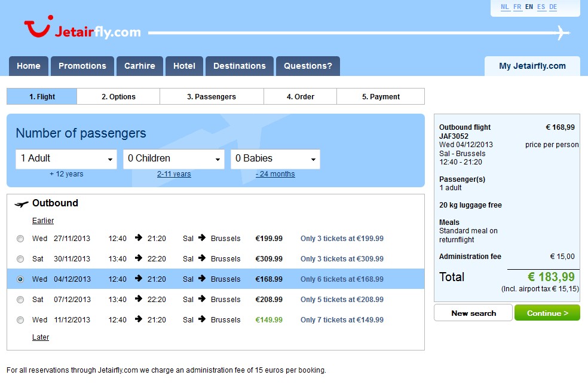
Task: Click 'Only 7 tickets at €149.99' text
Action: [342, 319]
